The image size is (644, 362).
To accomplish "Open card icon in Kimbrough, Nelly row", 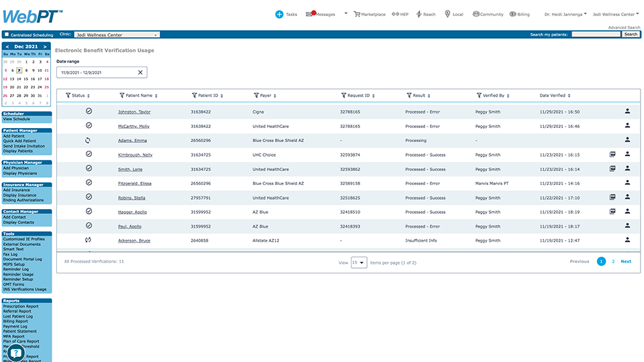I will pos(612,154).
